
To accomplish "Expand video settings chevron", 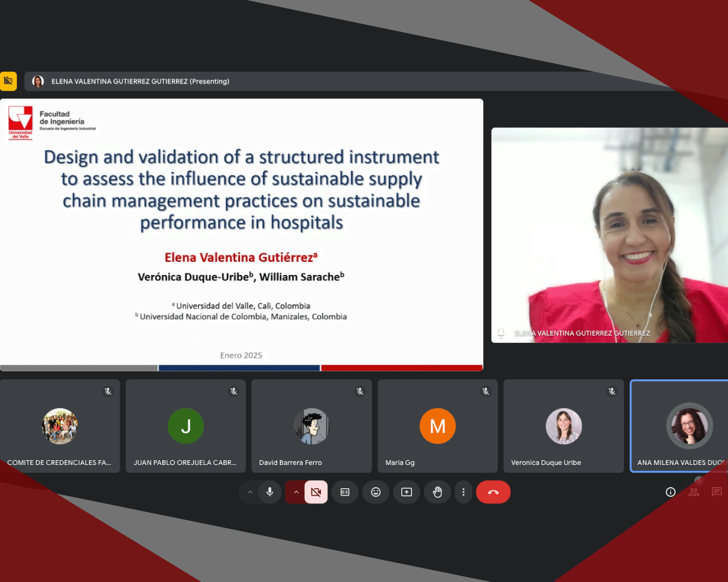I will tap(296, 492).
